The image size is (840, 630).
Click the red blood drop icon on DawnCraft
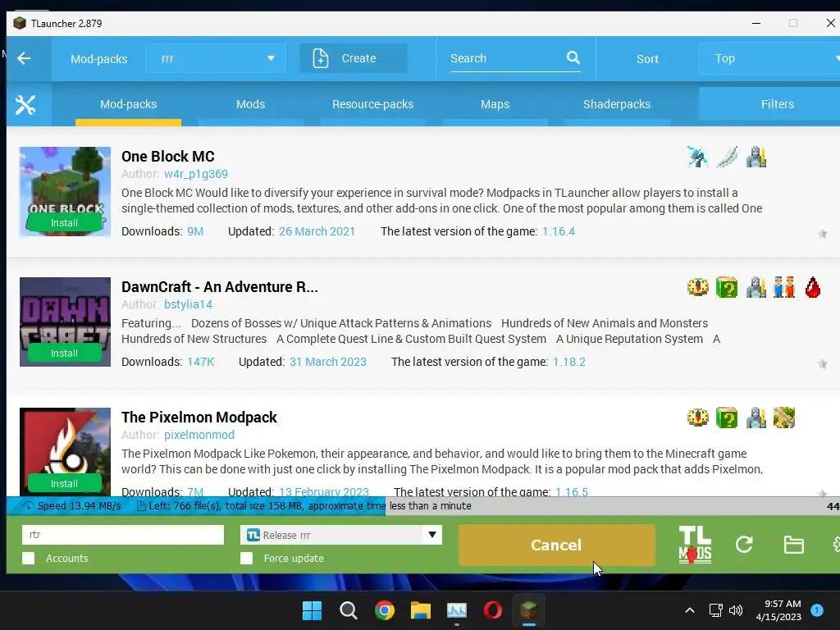pos(813,287)
